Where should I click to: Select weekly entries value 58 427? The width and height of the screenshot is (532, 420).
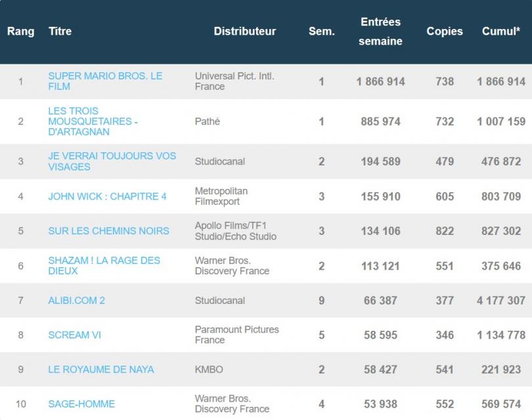pyautogui.click(x=381, y=369)
